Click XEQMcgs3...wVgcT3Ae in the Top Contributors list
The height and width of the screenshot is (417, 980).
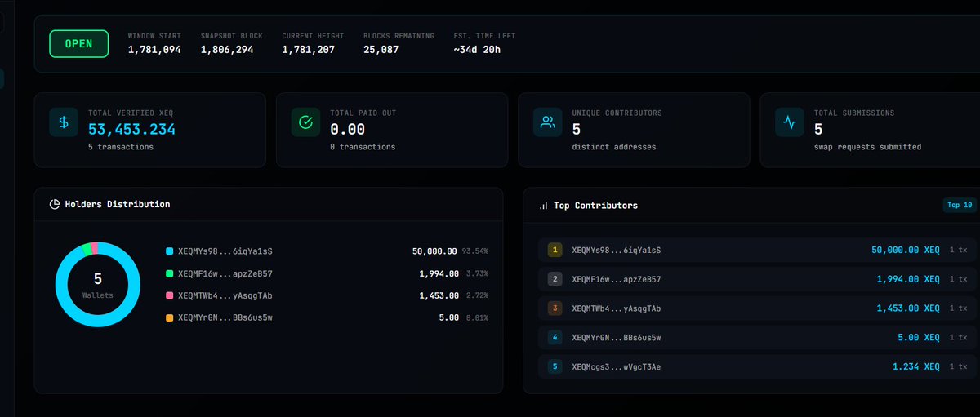[617, 367]
